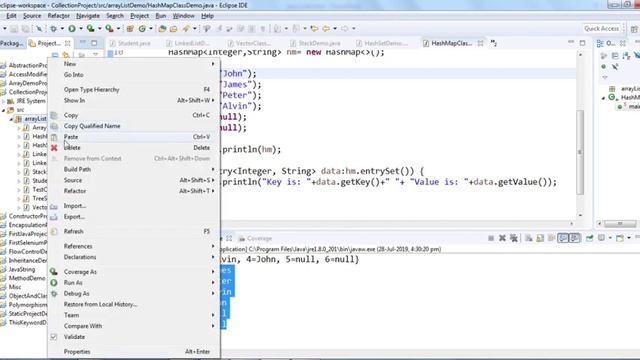Choose Copy Qualified Name from context menu
This screenshot has height=360, width=640.
pyautogui.click(x=134, y=126)
